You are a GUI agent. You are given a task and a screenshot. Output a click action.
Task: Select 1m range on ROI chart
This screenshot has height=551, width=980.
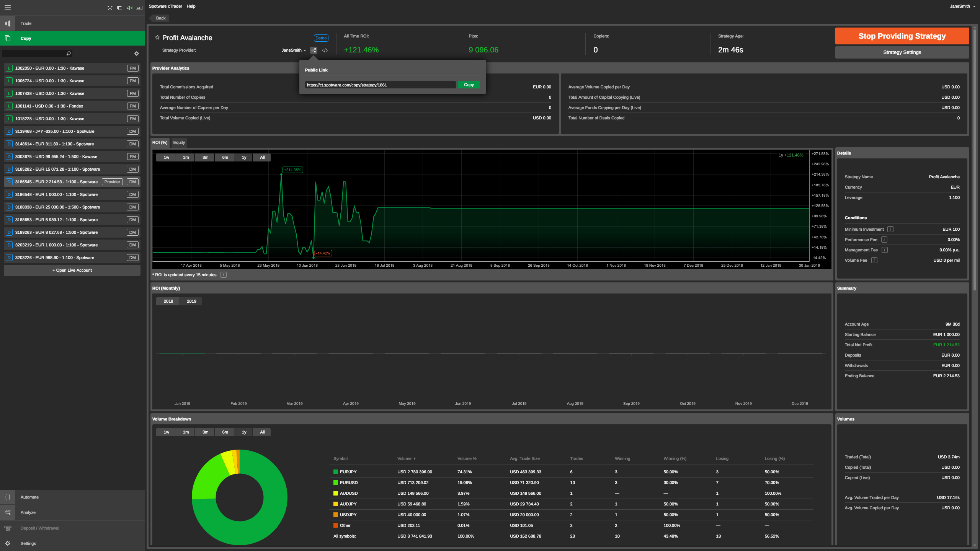pyautogui.click(x=186, y=157)
